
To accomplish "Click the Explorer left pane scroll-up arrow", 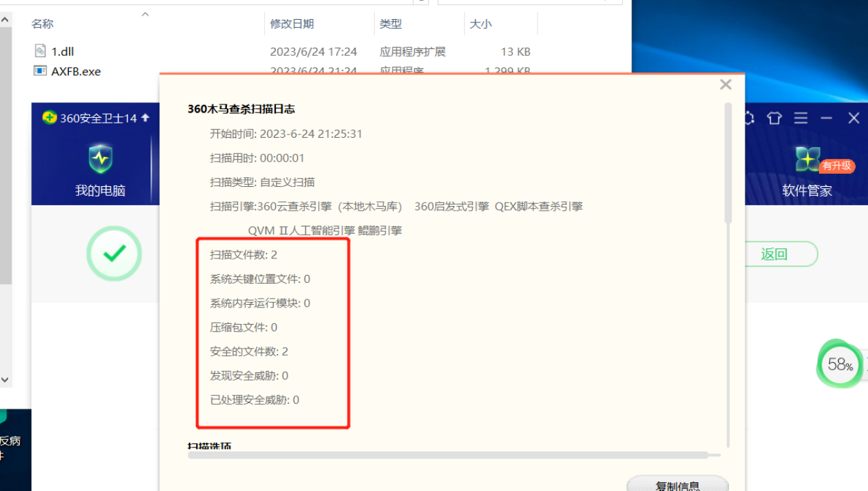I will click(x=5, y=20).
